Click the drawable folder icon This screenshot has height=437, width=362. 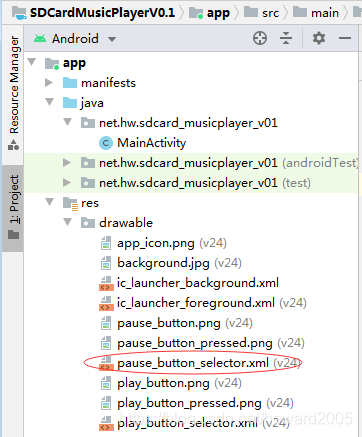point(88,223)
